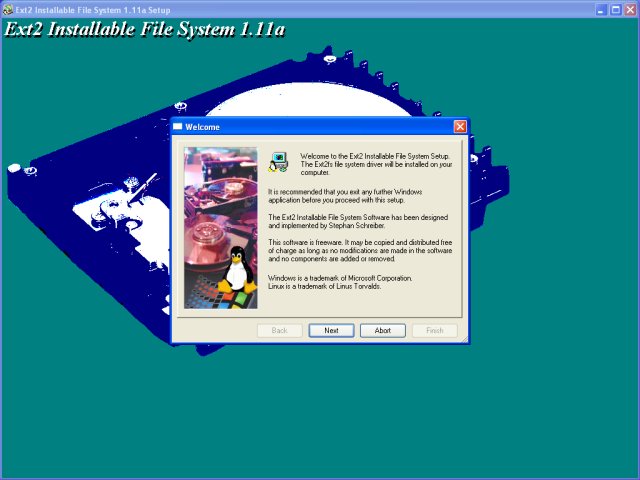Click the Tux hard drive picture

coord(220,228)
